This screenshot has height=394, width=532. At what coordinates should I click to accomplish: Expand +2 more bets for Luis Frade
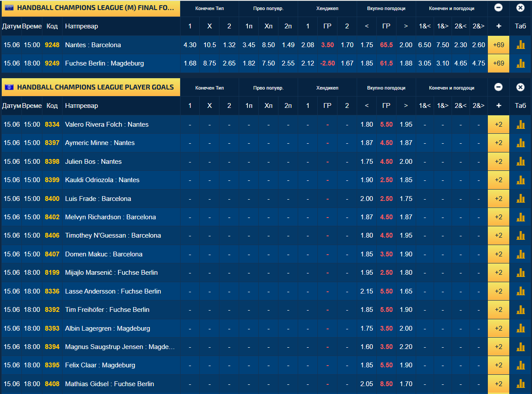point(498,199)
